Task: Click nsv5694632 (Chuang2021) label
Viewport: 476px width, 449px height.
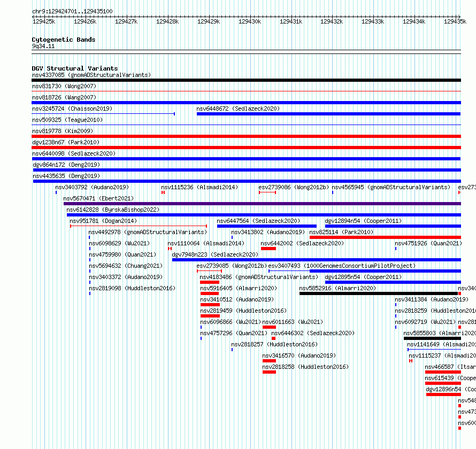Action: tap(126, 266)
